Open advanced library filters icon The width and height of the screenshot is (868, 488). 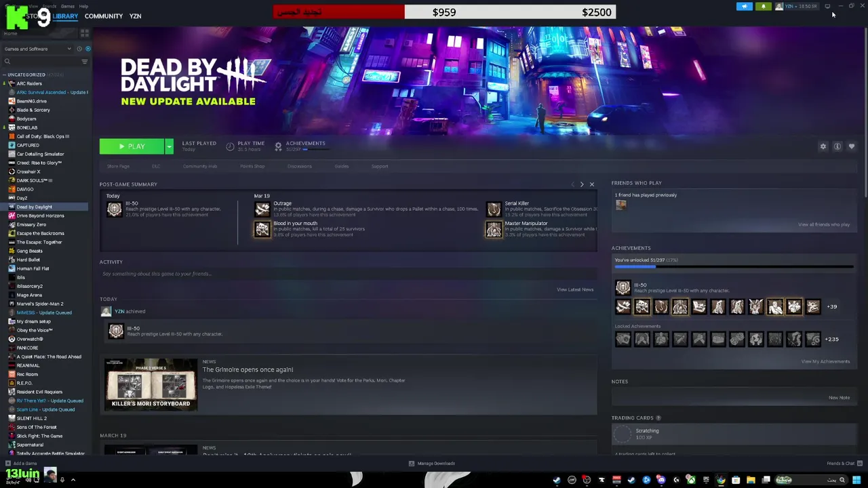85,62
